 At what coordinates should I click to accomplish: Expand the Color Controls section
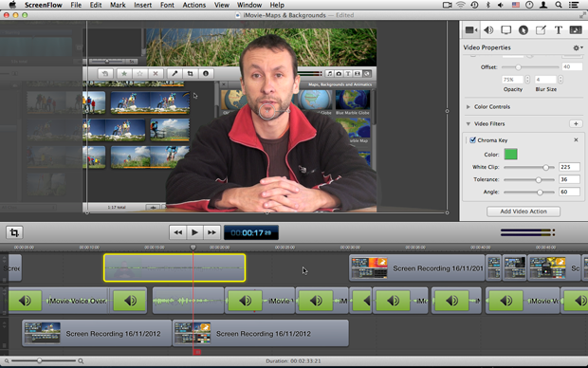[x=468, y=107]
